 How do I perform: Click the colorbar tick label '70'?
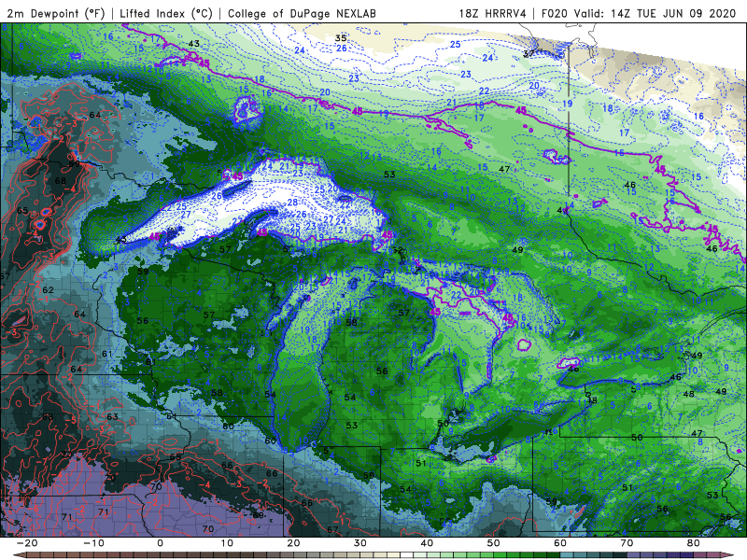pyautogui.click(x=627, y=543)
